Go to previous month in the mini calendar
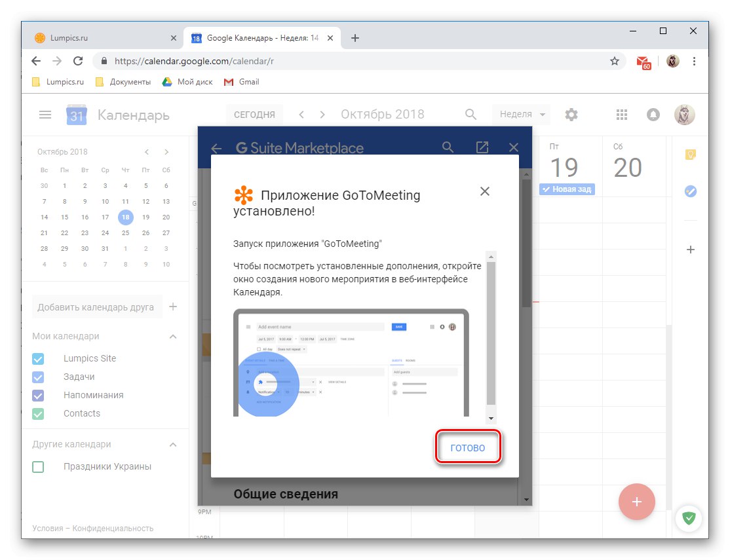730x560 pixels. click(146, 151)
